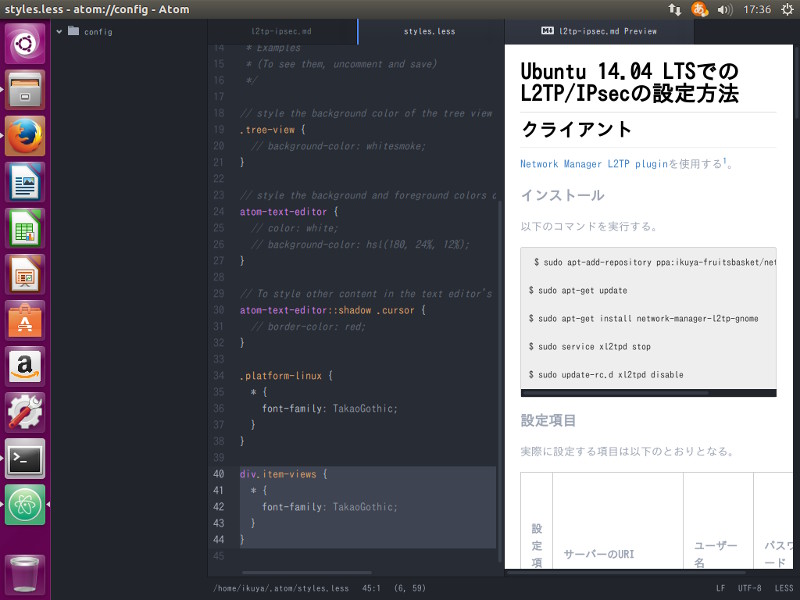Place cursor on line 40 div.item-views
Viewport: 800px width, 600px height.
pyautogui.click(x=283, y=474)
